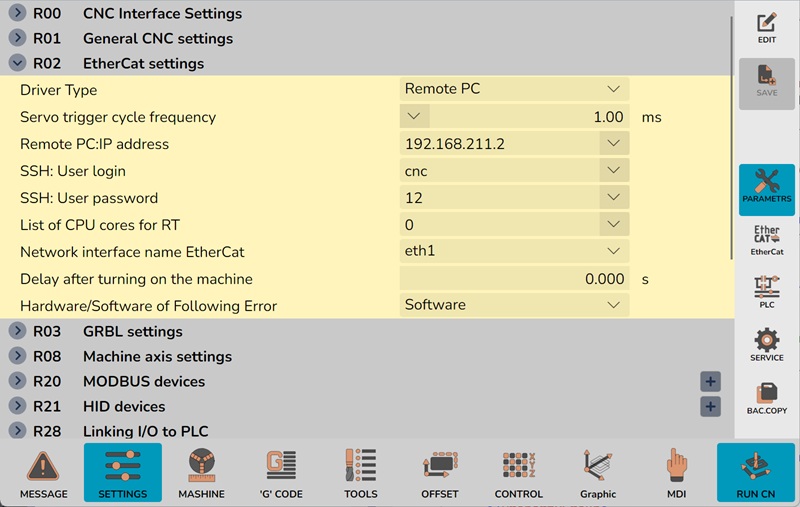800x507 pixels.
Task: Open the SERVICE gear icon
Action: tap(766, 345)
